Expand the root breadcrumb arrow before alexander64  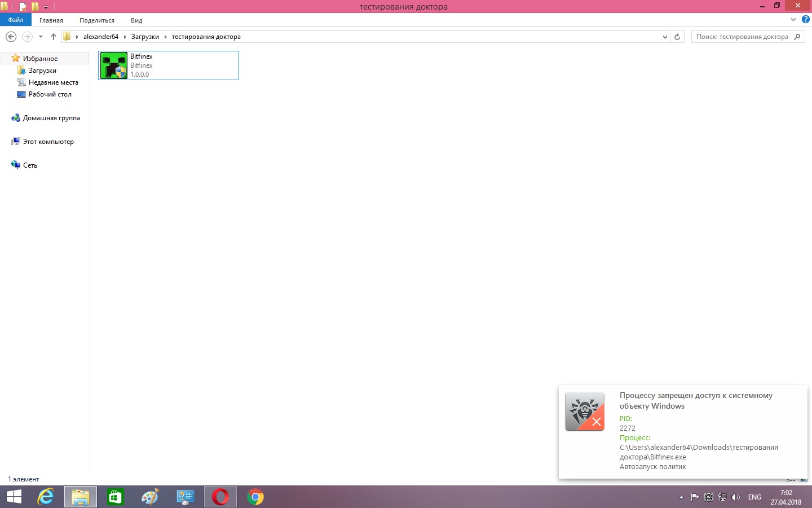point(77,37)
